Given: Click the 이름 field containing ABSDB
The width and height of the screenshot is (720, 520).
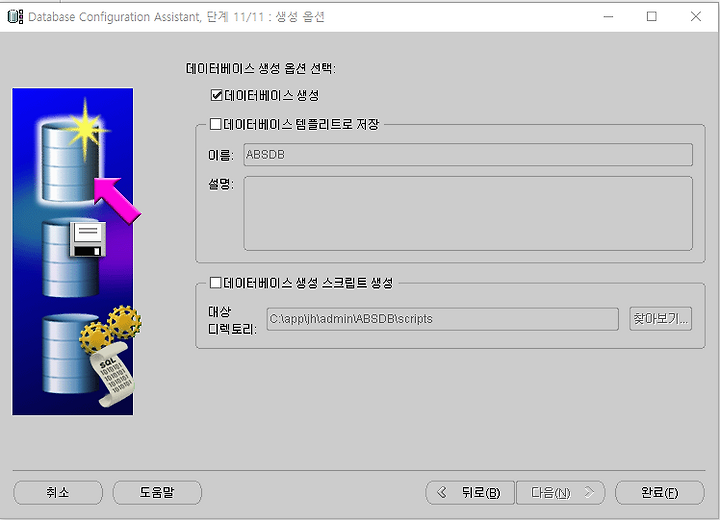Looking at the screenshot, I should click(468, 155).
